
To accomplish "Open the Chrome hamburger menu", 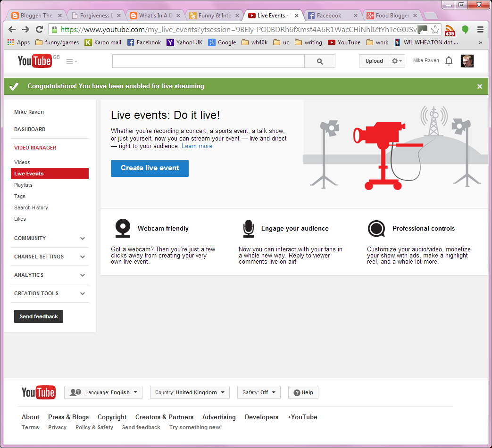I will (480, 30).
